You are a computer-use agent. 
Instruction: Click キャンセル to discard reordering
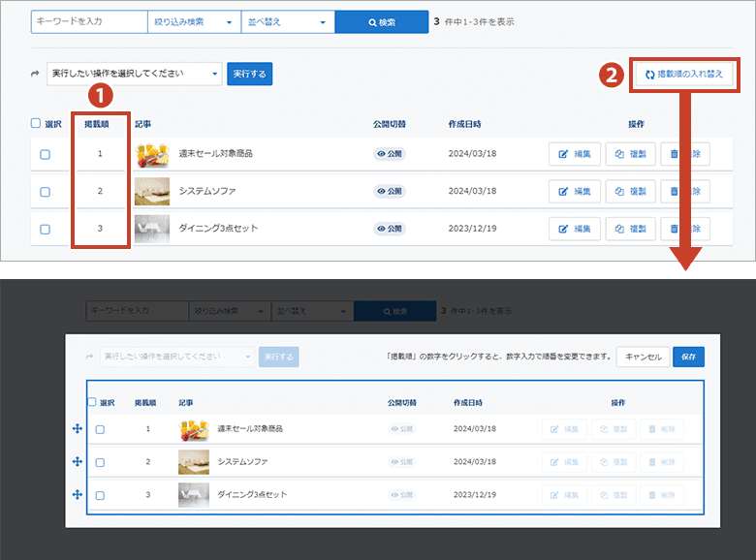(642, 357)
